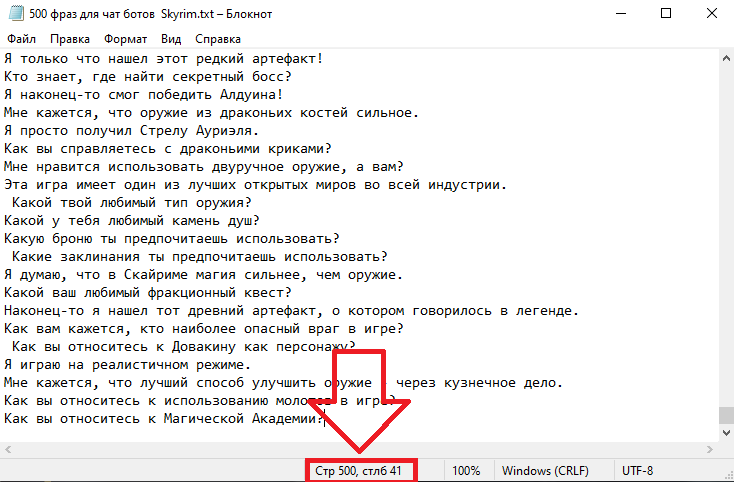The image size is (734, 482).
Task: Open the Правка menu
Action: [x=70, y=39]
